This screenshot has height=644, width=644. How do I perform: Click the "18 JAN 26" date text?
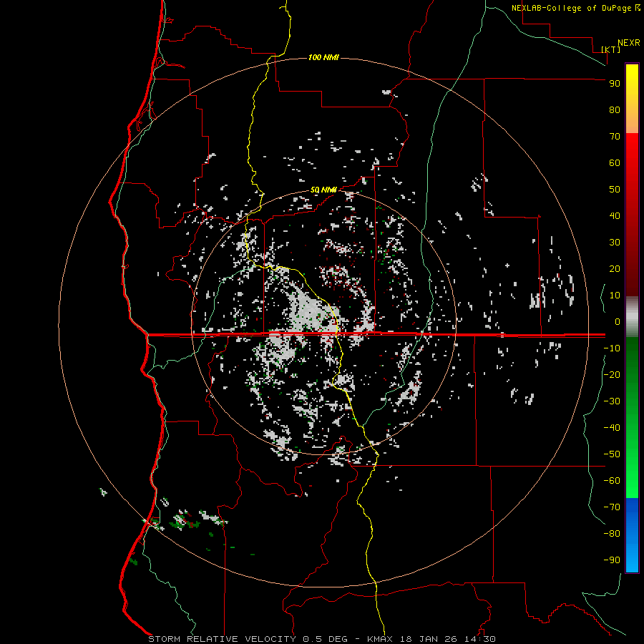click(429, 639)
